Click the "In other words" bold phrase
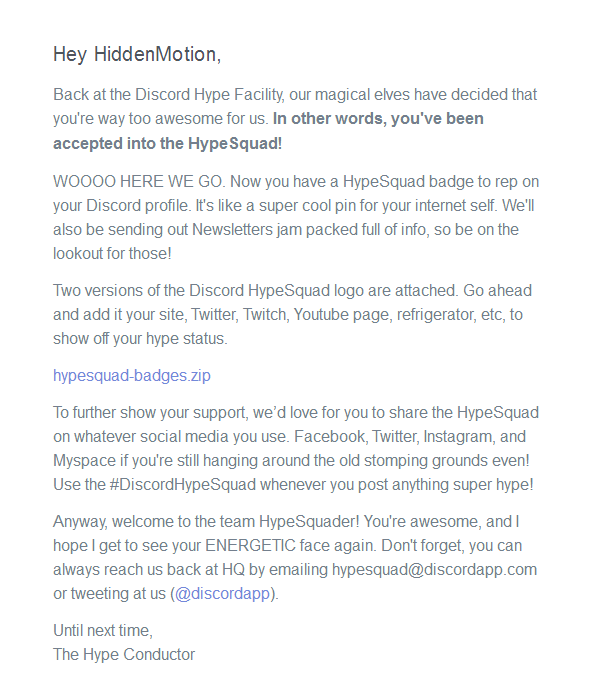Image resolution: width=605 pixels, height=683 pixels. click(x=324, y=119)
